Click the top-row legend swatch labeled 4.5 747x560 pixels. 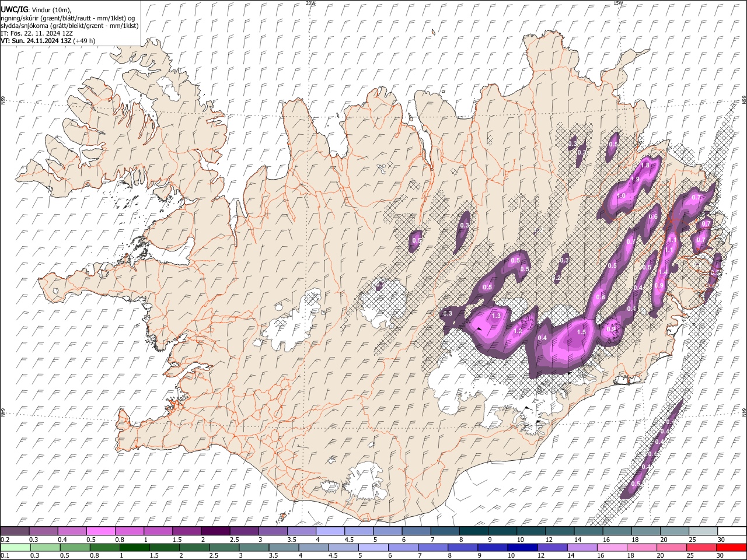pyautogui.click(x=358, y=531)
